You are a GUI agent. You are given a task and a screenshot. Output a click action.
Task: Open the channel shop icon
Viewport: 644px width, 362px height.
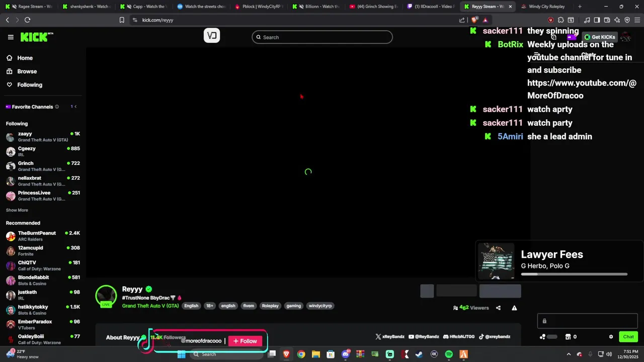[x=568, y=337]
